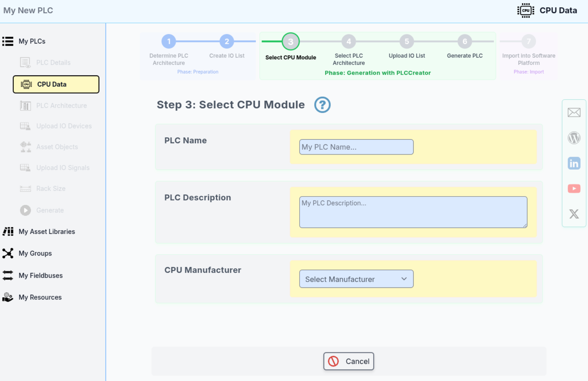Open the X (Twitter) icon
Viewport: 588px width, 381px height.
[574, 214]
